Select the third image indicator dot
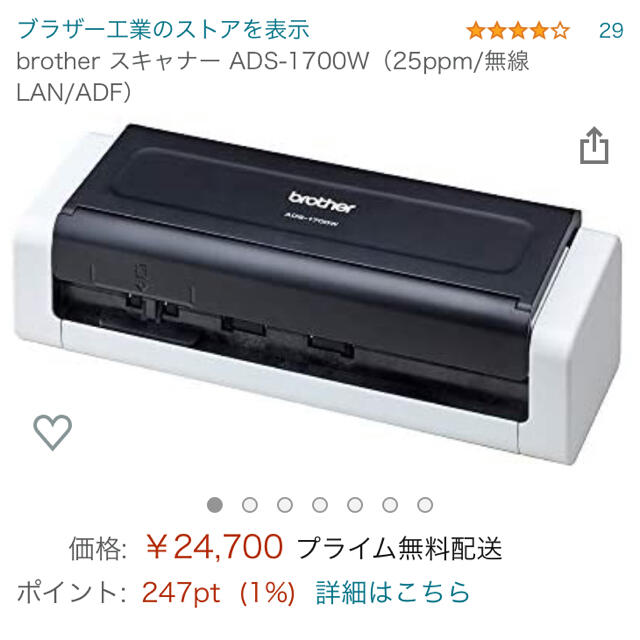Image resolution: width=640 pixels, height=640 pixels. (x=285, y=505)
